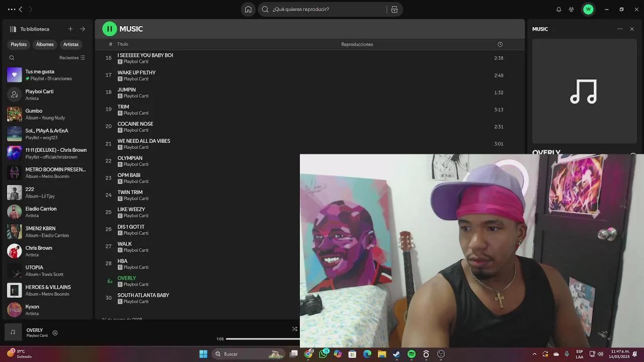Viewport: 644px width, 362px height.
Task: Open more options in the MUSIC panel
Action: pos(620,29)
